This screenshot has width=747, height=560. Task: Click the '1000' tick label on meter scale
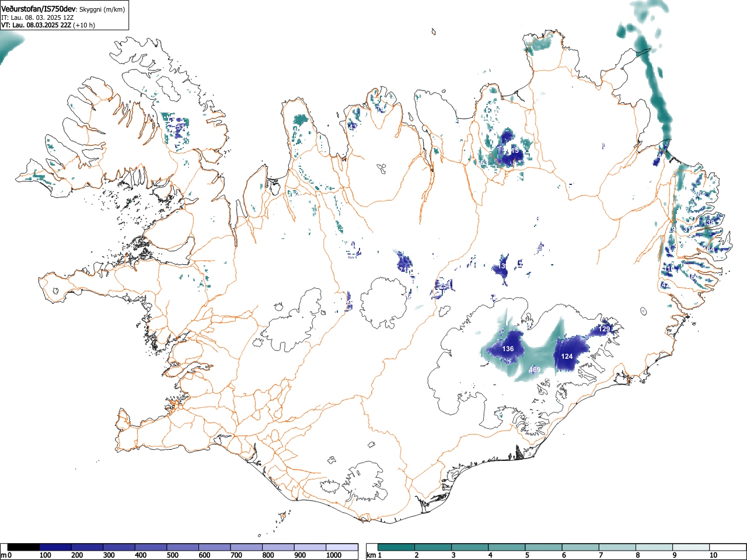[x=333, y=555]
